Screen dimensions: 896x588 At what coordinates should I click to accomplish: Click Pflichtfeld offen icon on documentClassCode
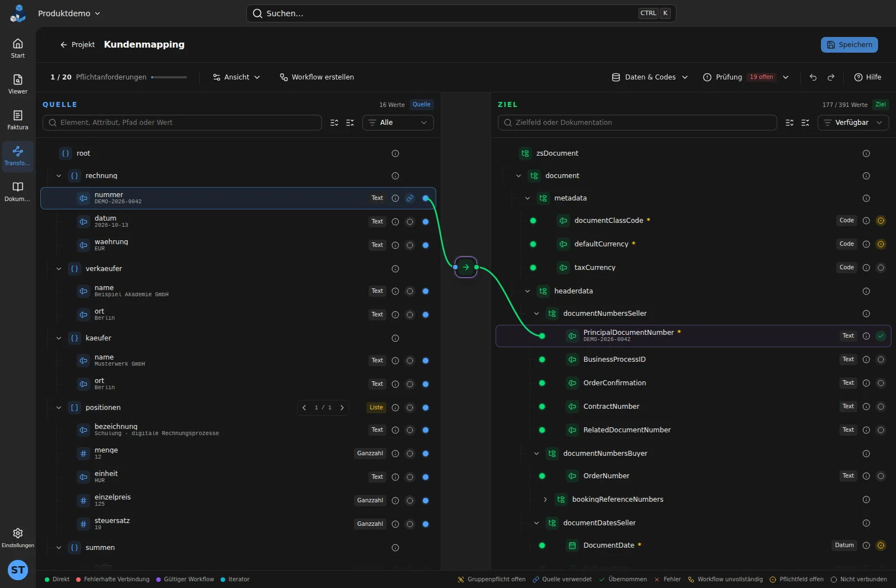pos(881,221)
